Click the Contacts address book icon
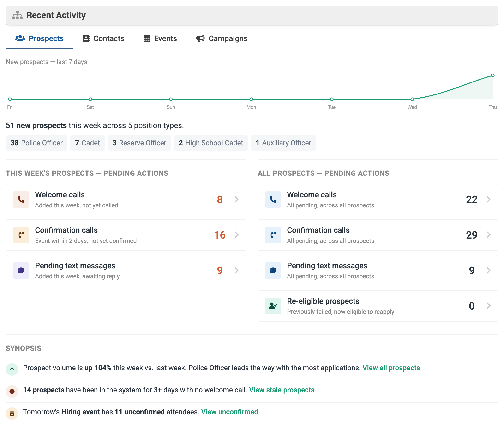 (86, 38)
